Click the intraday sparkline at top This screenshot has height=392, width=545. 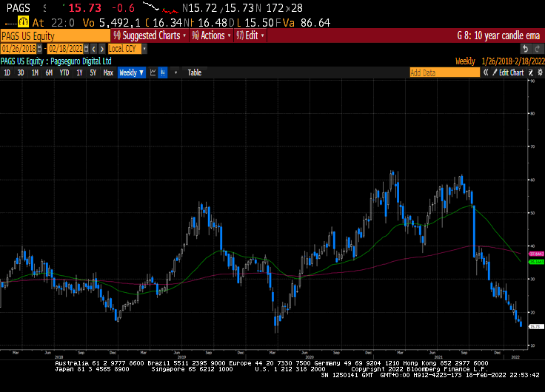tap(160, 8)
